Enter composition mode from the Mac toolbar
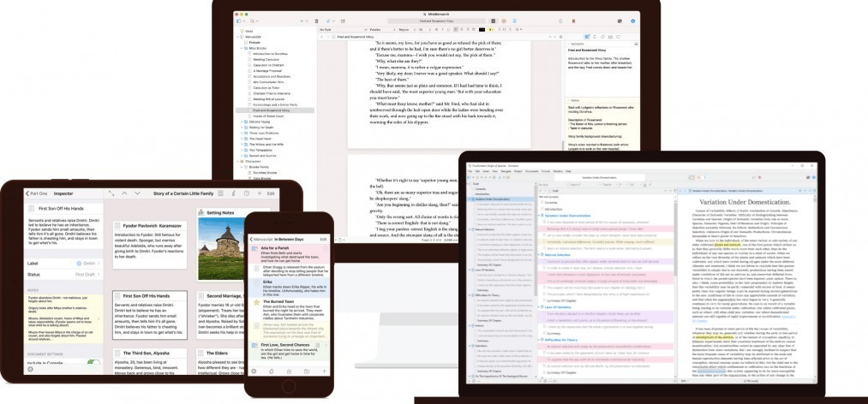868x404 pixels. [x=620, y=21]
